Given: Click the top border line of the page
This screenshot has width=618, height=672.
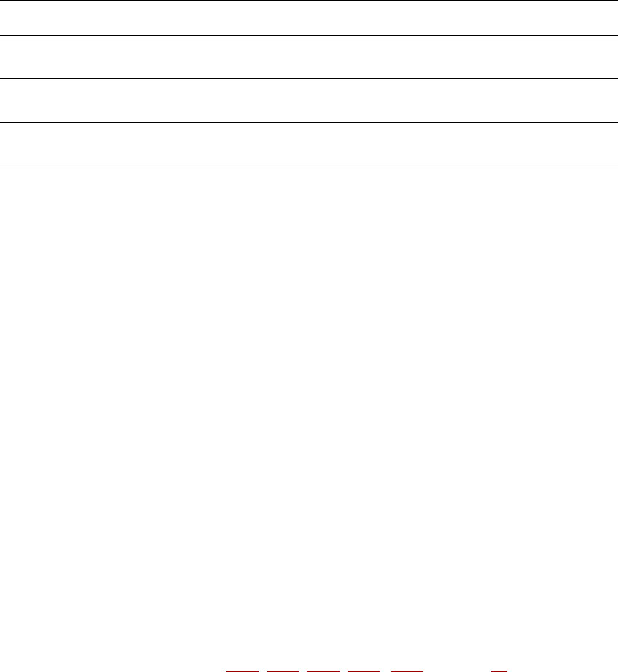Looking at the screenshot, I should coord(309,1).
